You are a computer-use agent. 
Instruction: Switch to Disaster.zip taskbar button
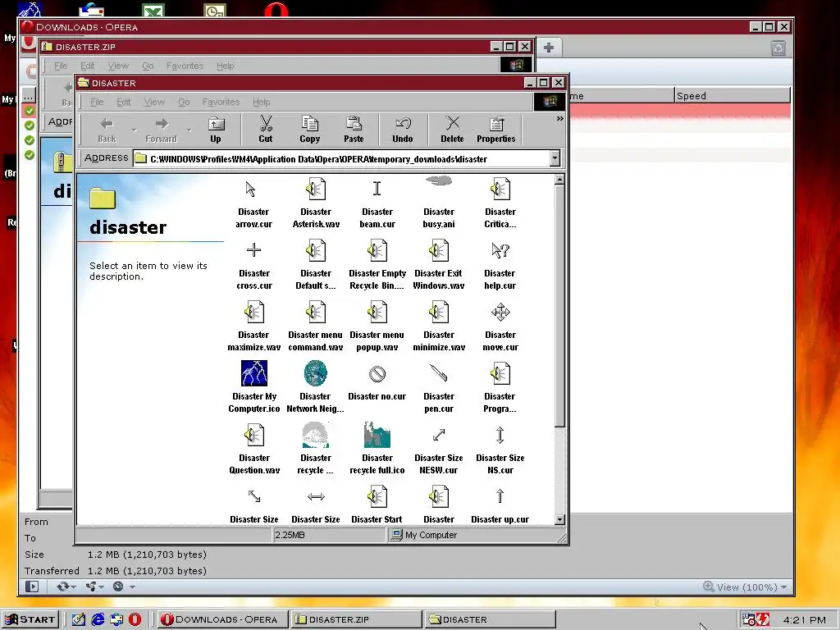356,619
